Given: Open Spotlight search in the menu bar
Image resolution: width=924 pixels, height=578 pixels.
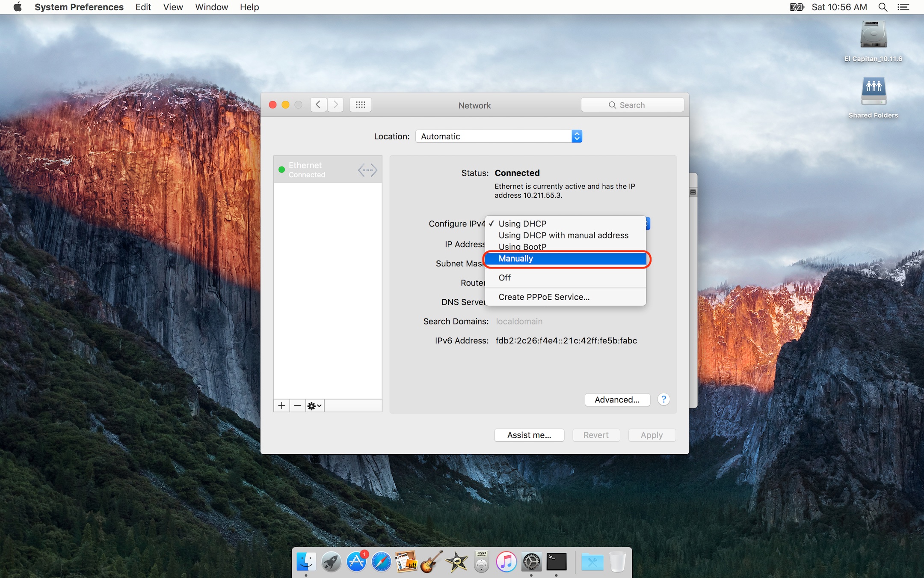Looking at the screenshot, I should coord(883,7).
